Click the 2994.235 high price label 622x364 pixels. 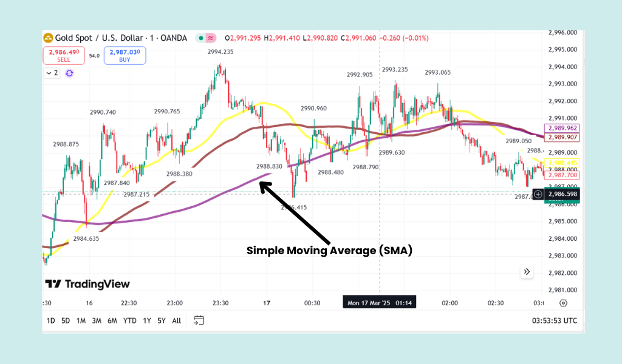click(220, 52)
